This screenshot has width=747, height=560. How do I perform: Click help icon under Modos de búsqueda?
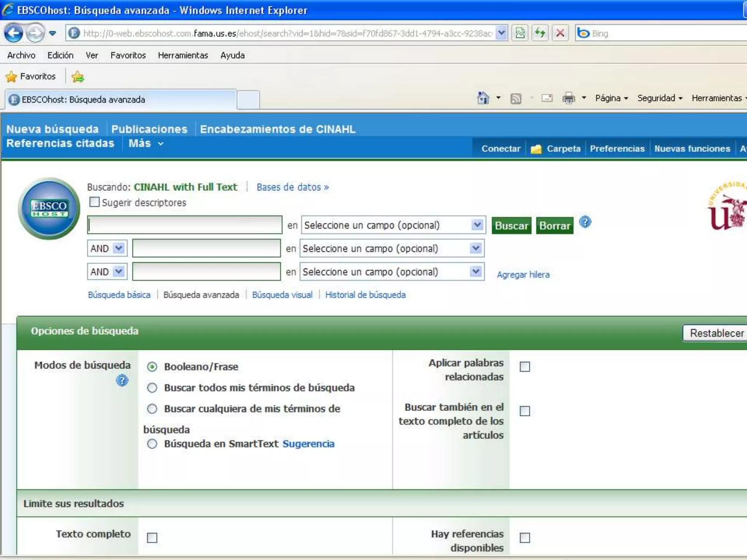pyautogui.click(x=122, y=381)
